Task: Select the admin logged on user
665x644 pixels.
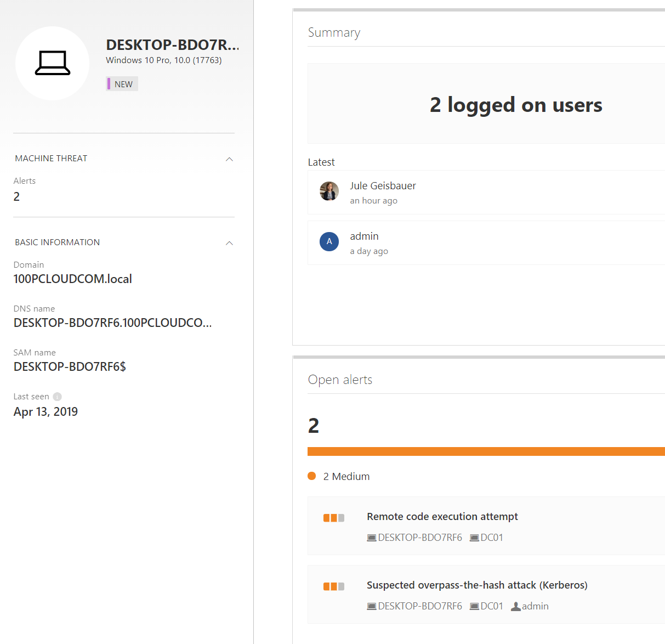Action: pos(364,236)
